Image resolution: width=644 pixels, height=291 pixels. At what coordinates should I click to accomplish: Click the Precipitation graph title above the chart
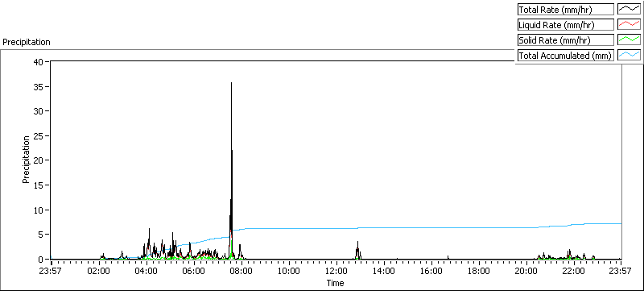27,42
